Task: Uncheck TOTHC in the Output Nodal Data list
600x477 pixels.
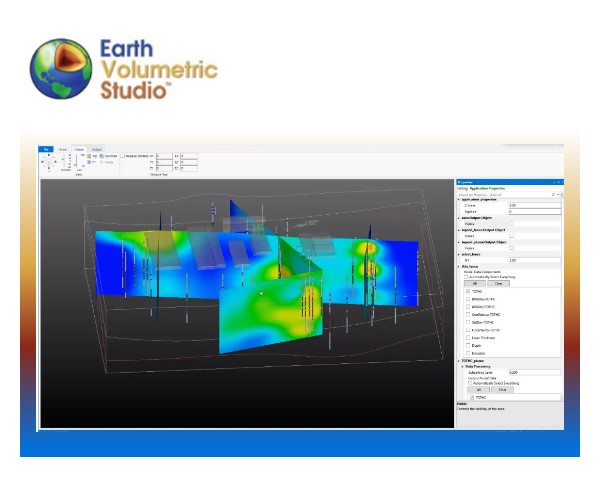Action: click(x=472, y=397)
